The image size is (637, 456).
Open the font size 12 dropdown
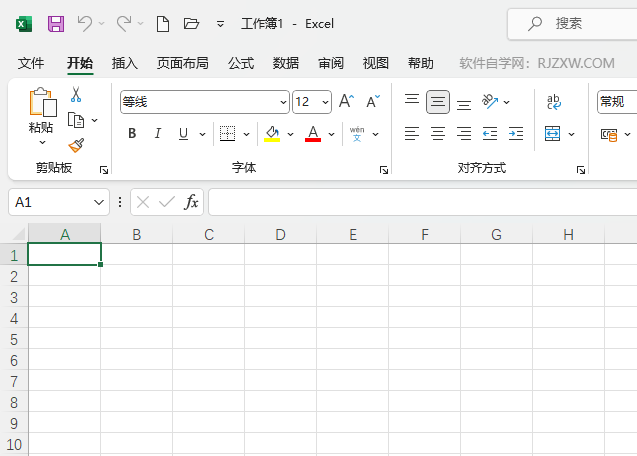point(325,102)
